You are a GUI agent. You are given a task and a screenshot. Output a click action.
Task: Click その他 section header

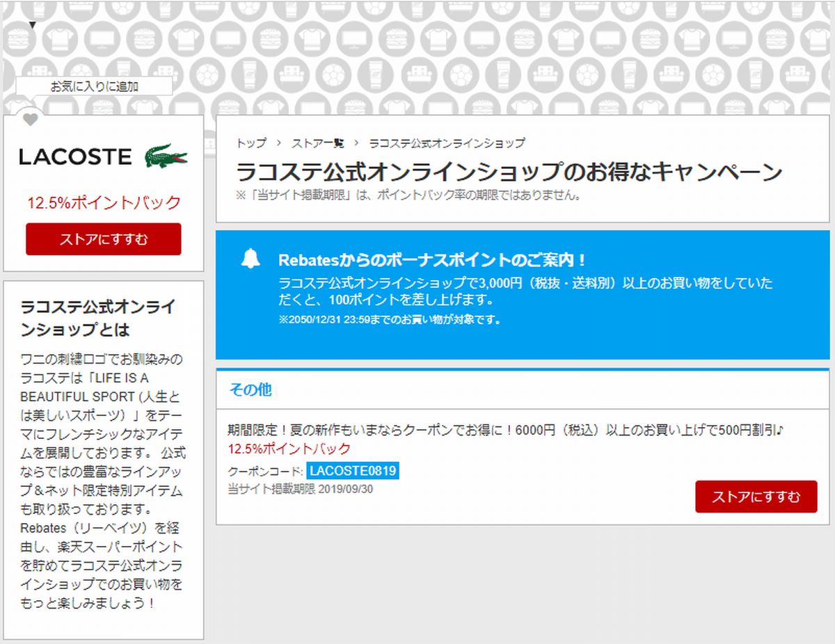tap(250, 390)
